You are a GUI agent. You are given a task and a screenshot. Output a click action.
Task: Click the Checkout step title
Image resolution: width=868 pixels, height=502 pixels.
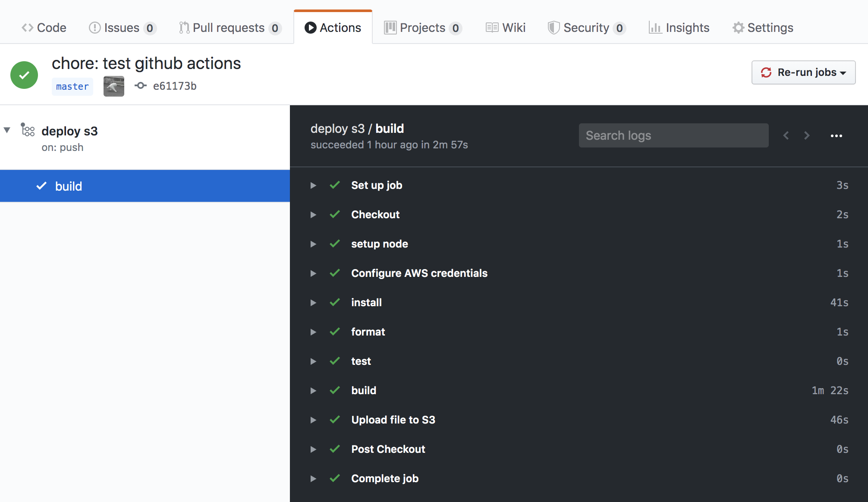pos(375,215)
